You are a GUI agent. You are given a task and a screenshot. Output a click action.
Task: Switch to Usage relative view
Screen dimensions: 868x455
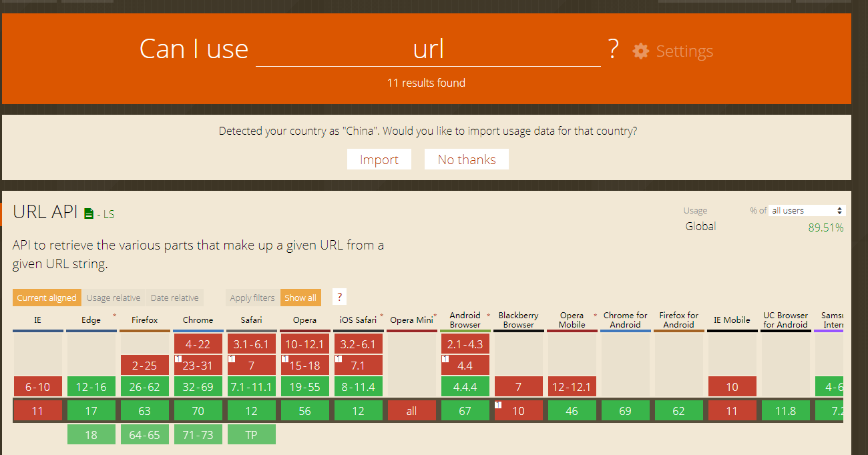(x=114, y=298)
